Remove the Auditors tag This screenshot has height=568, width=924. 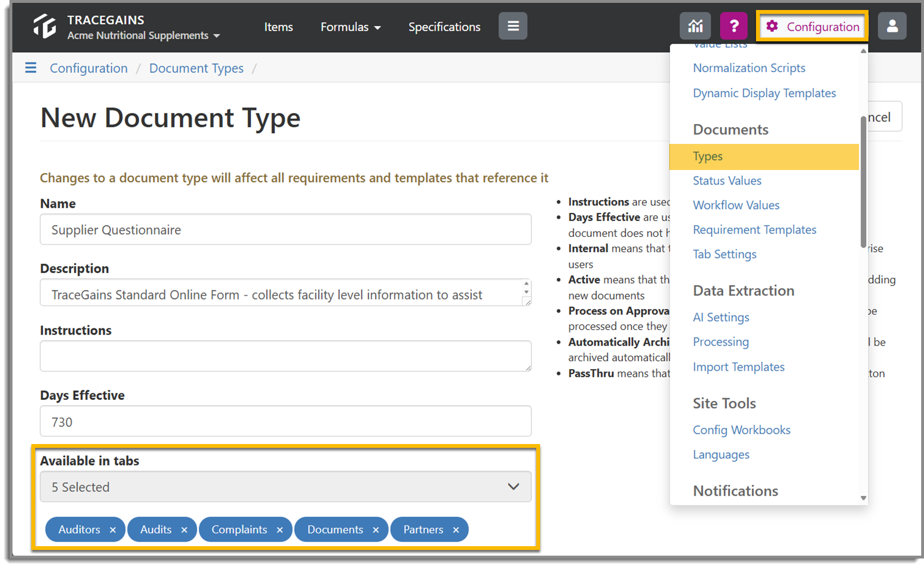coord(112,530)
